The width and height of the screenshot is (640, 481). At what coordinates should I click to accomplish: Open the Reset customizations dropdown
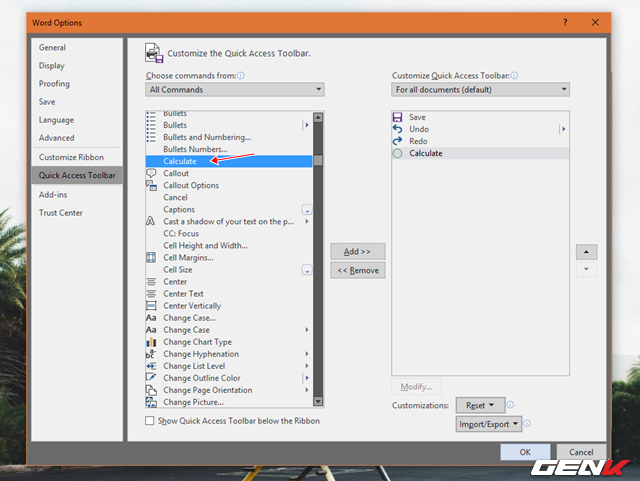point(480,405)
